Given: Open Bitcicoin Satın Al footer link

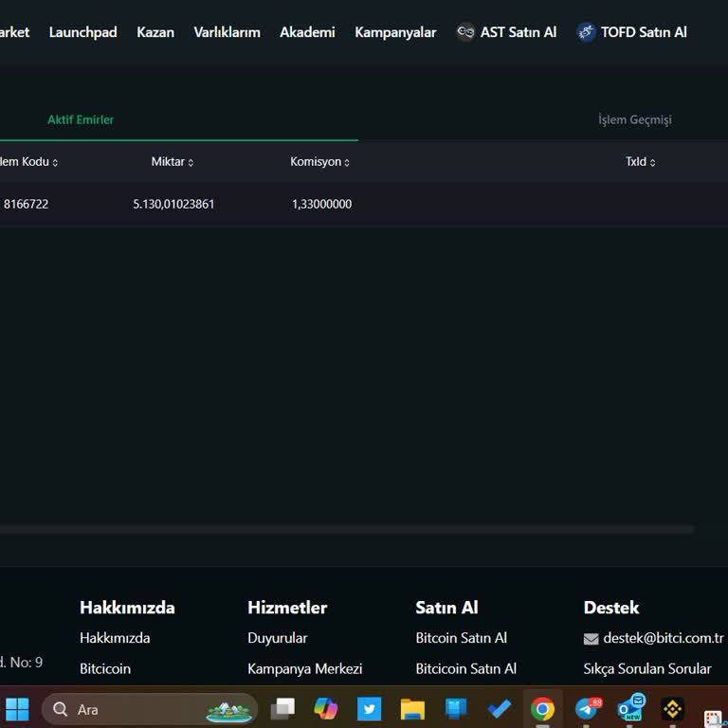Looking at the screenshot, I should tap(465, 668).
